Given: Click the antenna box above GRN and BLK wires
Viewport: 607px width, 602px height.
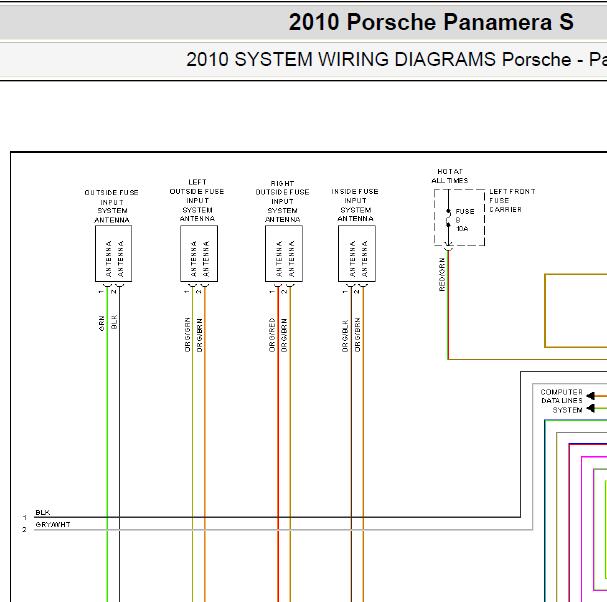Looking at the screenshot, I should tap(113, 254).
